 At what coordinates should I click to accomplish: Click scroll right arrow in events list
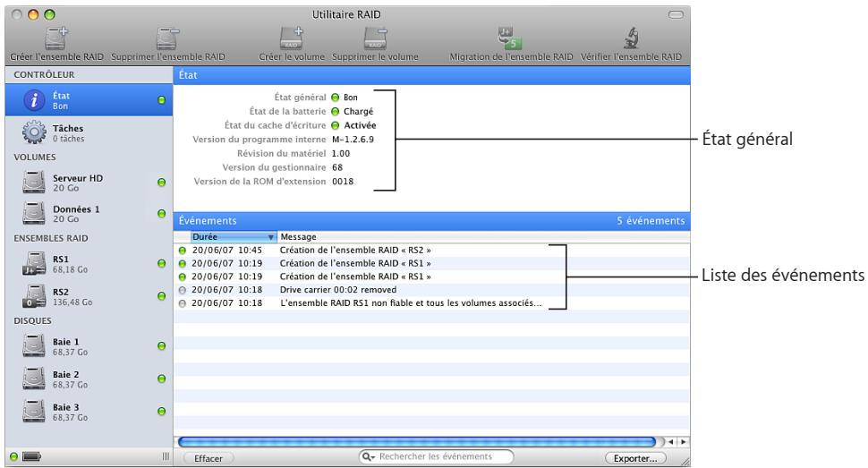(x=684, y=442)
